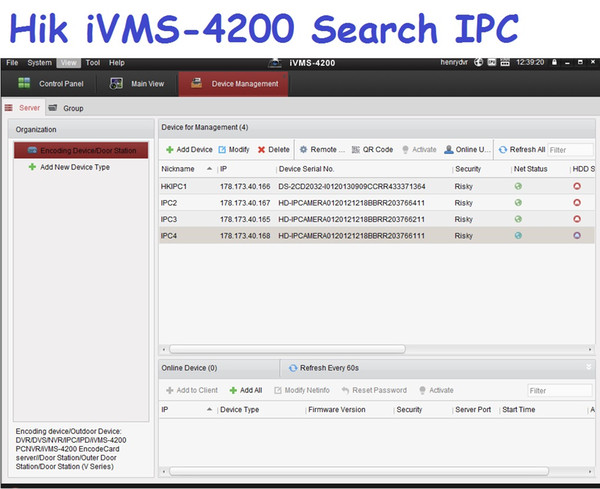Viewport: 600px width, 489px height.
Task: Select the IPC4 device row
Action: point(377,236)
